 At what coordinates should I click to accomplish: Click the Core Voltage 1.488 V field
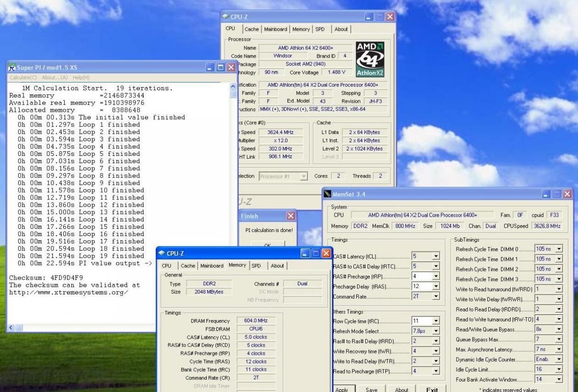point(336,72)
